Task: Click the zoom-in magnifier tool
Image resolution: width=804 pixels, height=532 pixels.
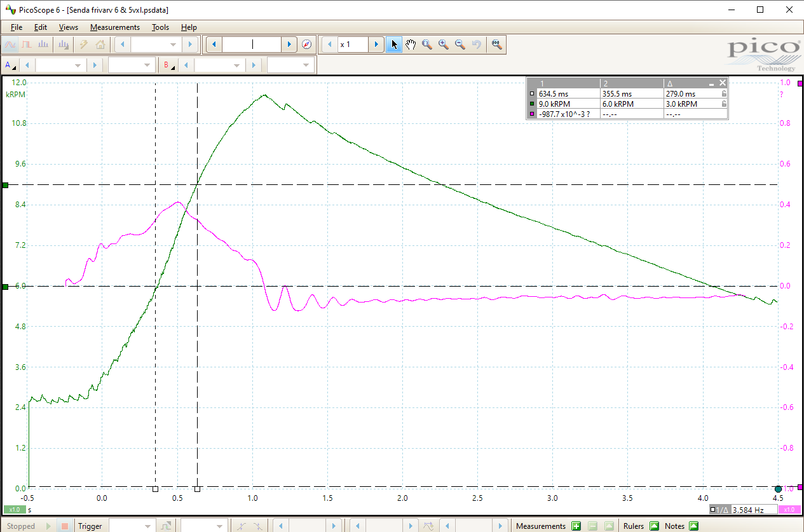Action: [443, 44]
